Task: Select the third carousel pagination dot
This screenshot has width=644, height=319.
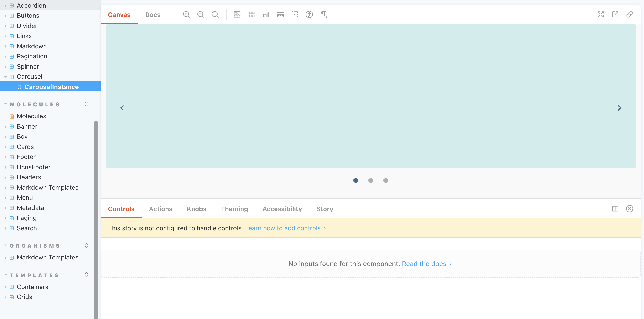Action: pos(386,180)
